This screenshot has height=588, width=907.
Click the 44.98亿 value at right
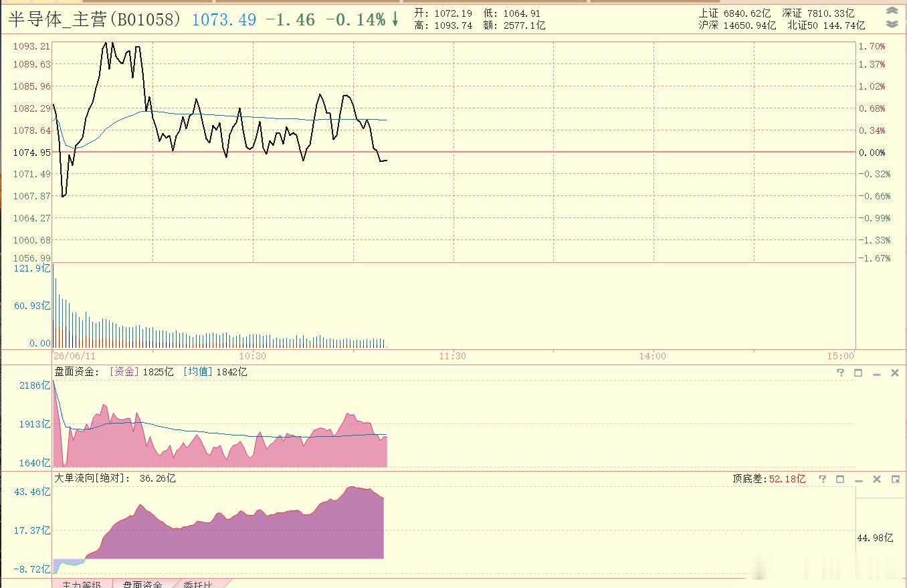pos(876,538)
